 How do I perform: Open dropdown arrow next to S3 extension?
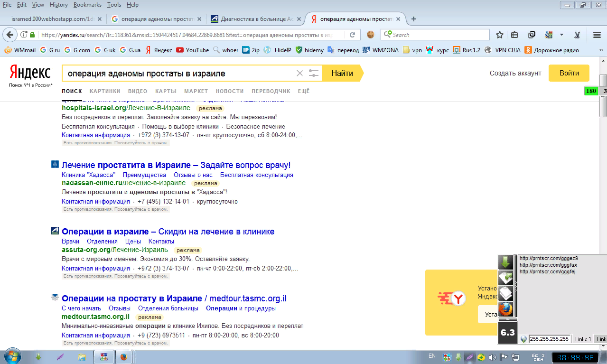pyautogui.click(x=561, y=35)
